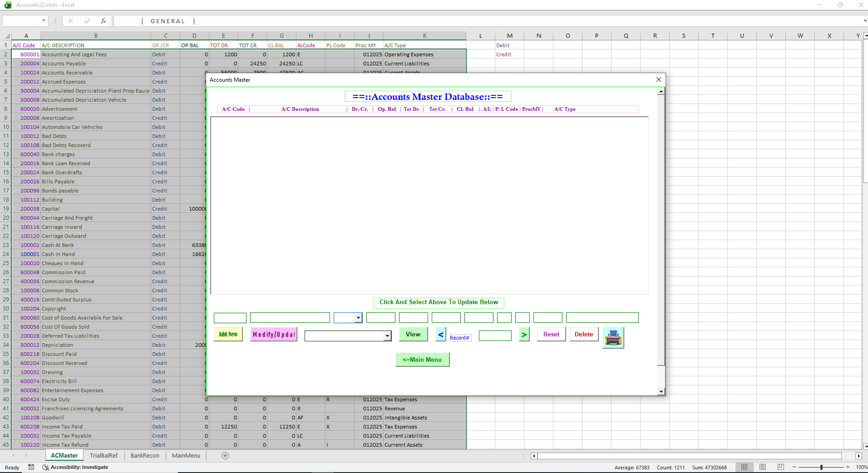Click the View button
This screenshot has width=868, height=473.
(413, 334)
